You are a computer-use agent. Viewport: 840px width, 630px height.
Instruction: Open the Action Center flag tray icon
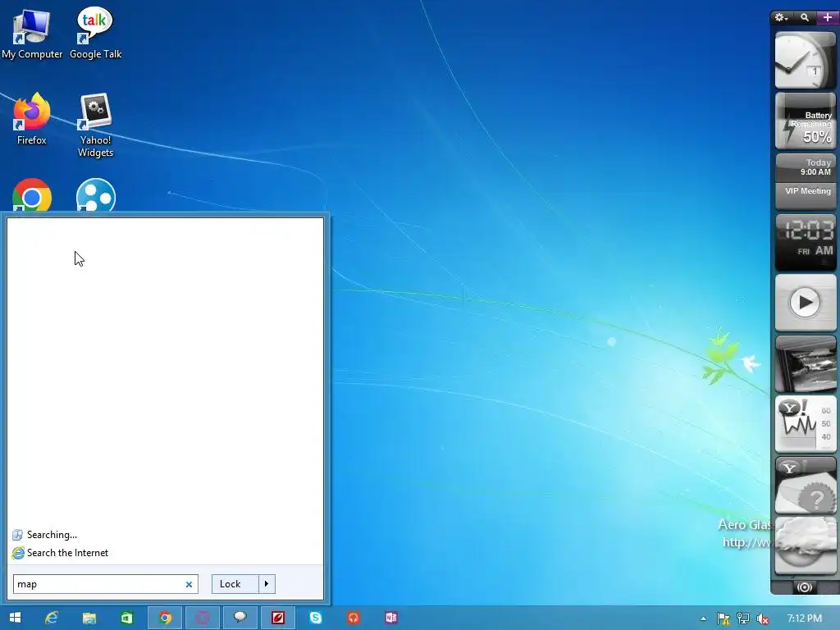(724, 619)
